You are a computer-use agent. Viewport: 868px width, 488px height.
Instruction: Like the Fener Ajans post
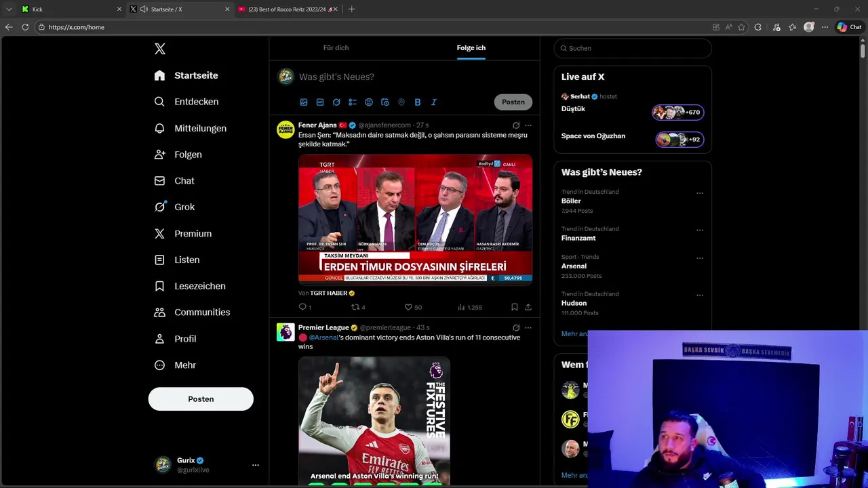click(413, 307)
